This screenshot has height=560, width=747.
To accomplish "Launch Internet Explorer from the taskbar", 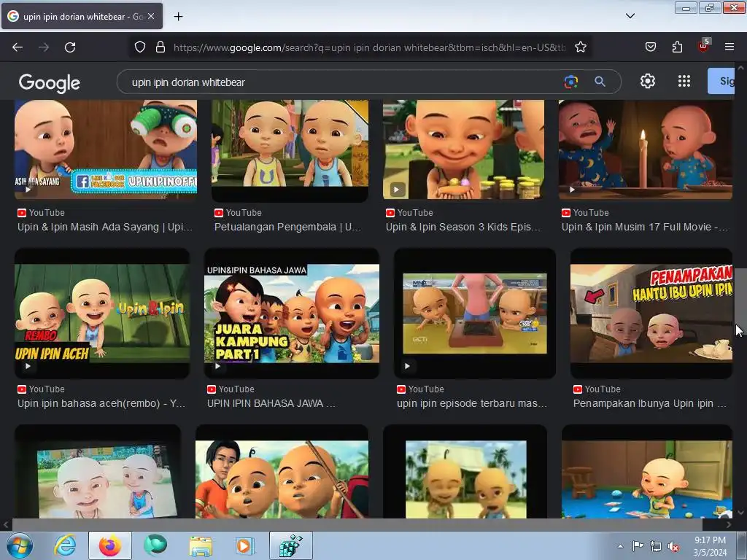I will 65,545.
